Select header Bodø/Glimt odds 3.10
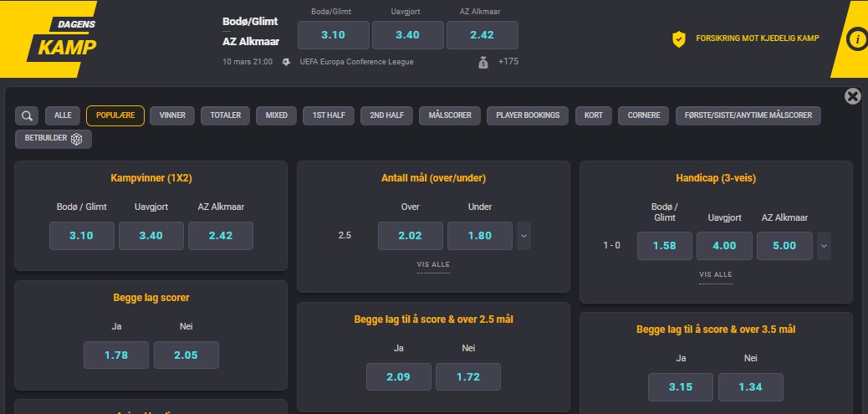This screenshot has width=868, height=414. click(334, 35)
